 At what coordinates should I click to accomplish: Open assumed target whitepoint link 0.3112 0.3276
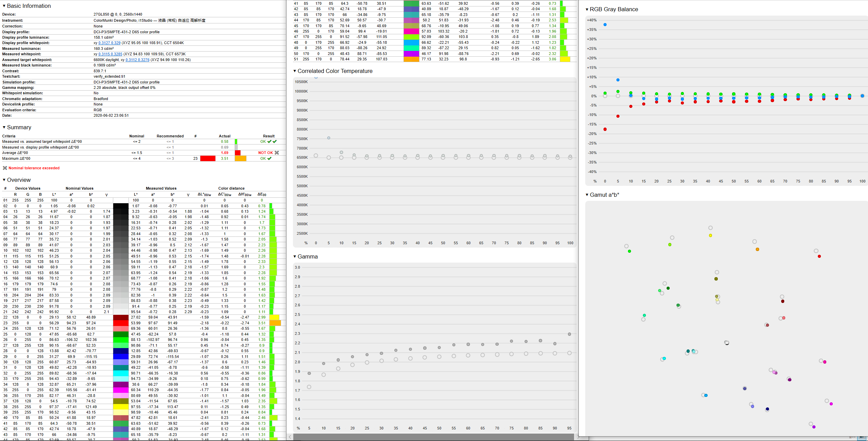(x=137, y=60)
